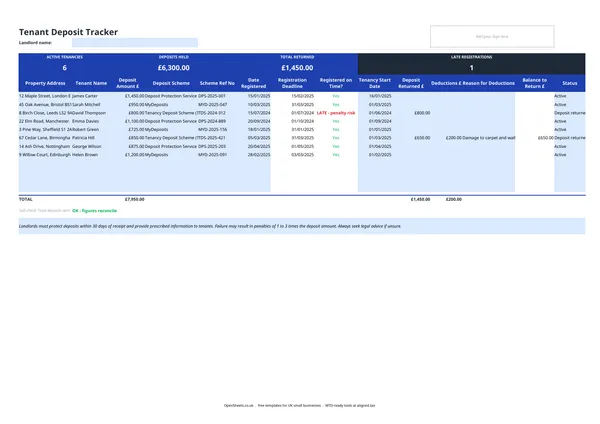Viewport: 600px width, 424px height.
Task: Select the 'Tenant Deposit Tracker' title
Action: pyautogui.click(x=68, y=32)
